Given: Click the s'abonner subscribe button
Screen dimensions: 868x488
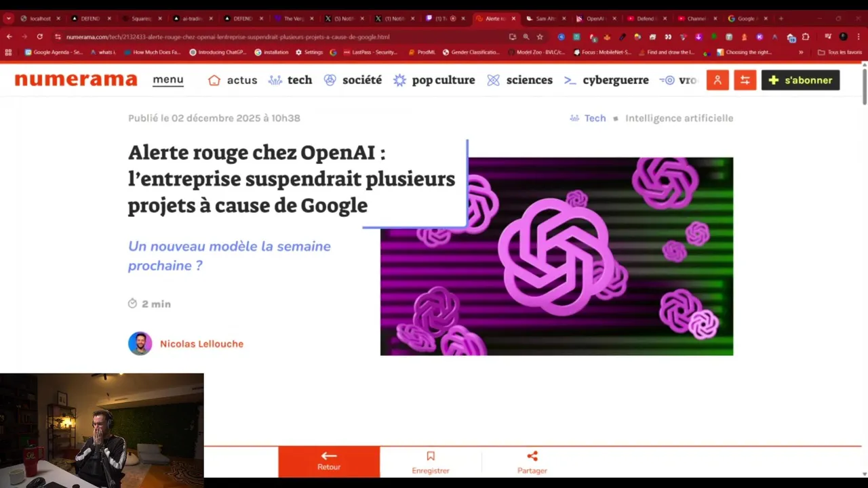Looking at the screenshot, I should point(801,80).
